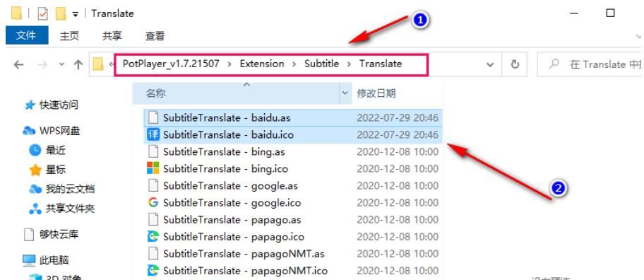Click the 最近 clock icon

(35, 150)
